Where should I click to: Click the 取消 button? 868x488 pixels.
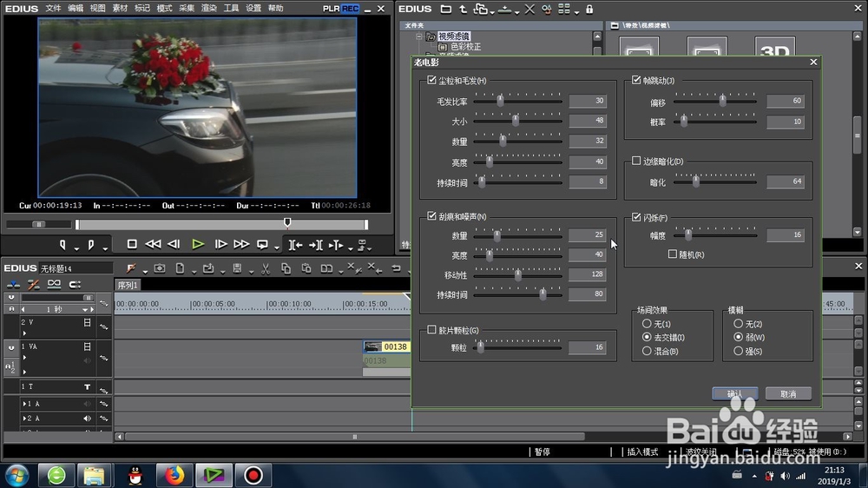(x=788, y=394)
